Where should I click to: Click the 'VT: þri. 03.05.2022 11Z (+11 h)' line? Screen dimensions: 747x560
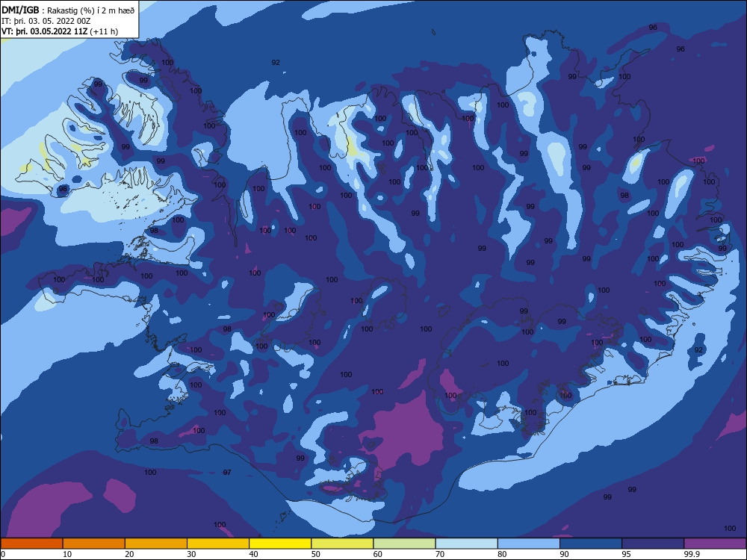[x=60, y=31]
